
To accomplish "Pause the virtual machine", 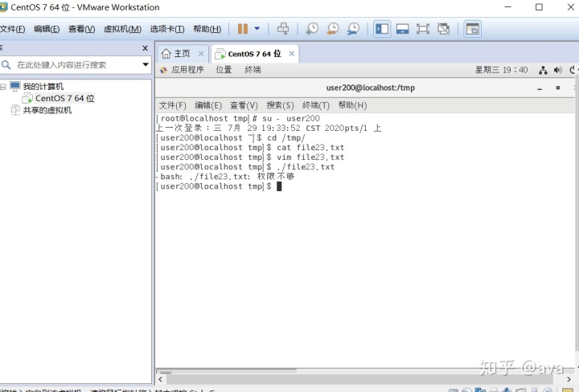I will [243, 29].
